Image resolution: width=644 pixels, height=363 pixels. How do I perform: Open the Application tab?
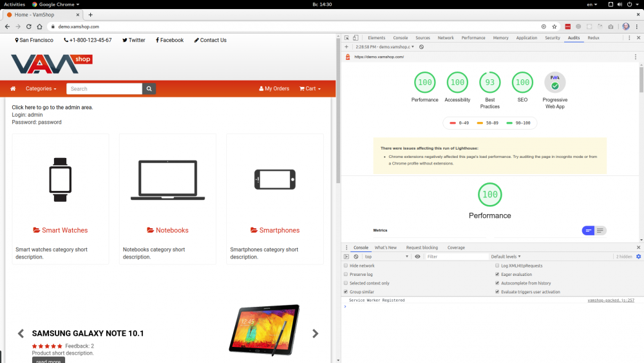coord(527,38)
